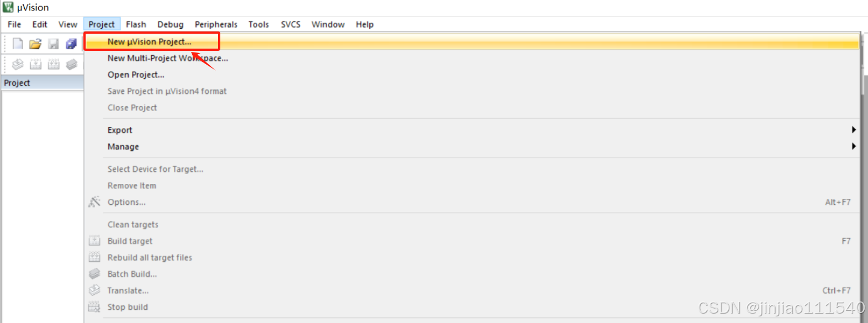Open the View menu
Viewport: 868px width, 323px height.
tap(68, 24)
